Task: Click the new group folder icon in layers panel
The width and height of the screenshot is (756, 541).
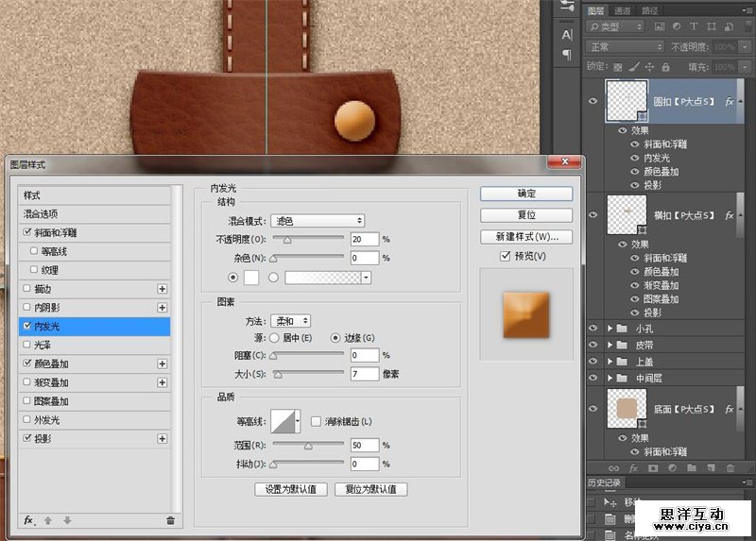Action: pos(692,467)
